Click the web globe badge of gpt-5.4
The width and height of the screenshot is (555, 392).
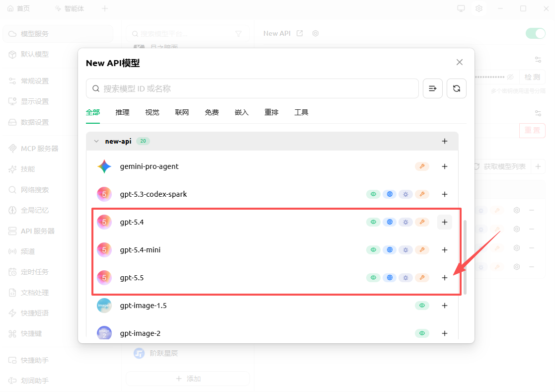tap(390, 222)
